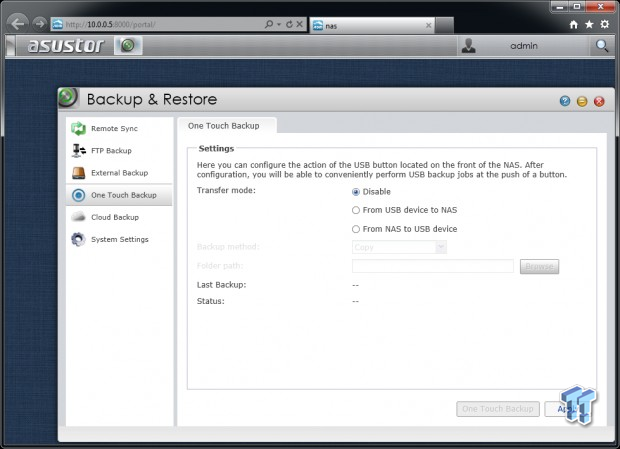Viewport: 620px width, 449px height.
Task: Click the asustor logo
Action: pyautogui.click(x=65, y=45)
